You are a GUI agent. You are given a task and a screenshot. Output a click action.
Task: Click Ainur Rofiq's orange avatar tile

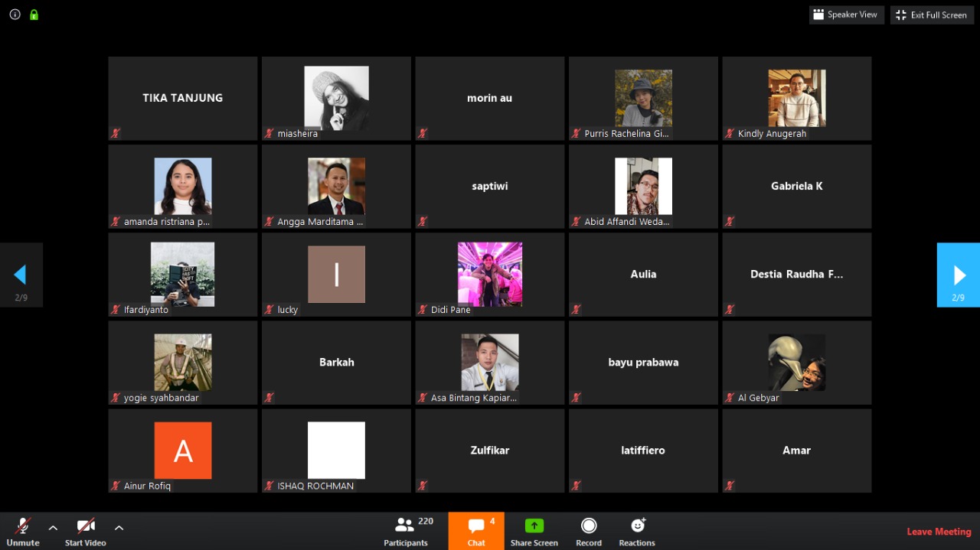pos(183,450)
